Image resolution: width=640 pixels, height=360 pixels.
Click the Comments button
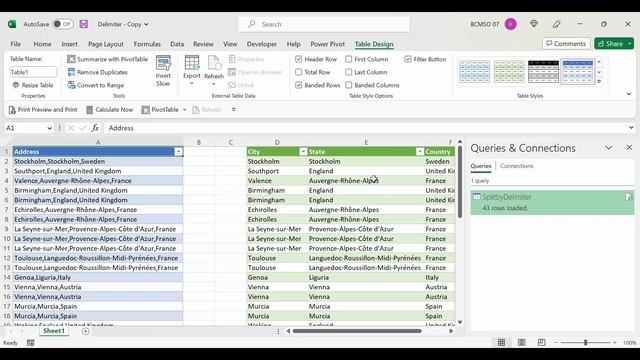[x=566, y=44]
